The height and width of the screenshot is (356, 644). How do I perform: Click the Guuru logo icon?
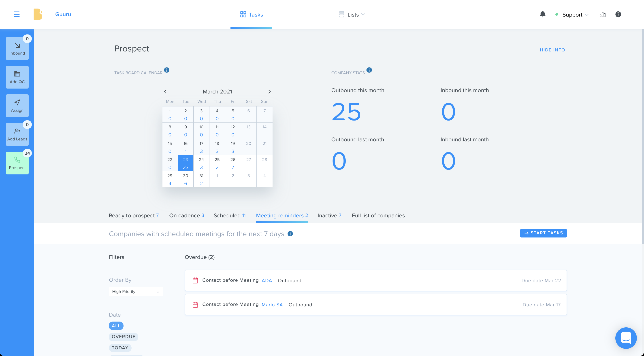(x=38, y=14)
